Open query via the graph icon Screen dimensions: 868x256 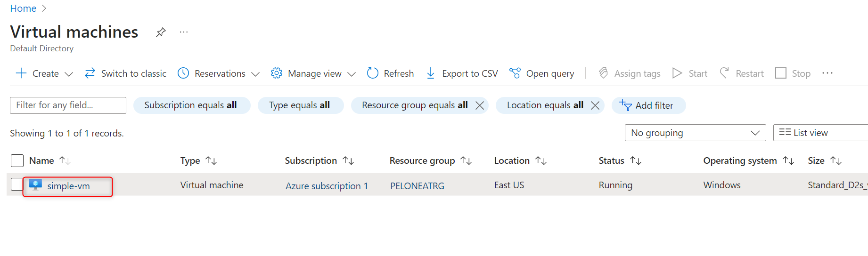click(x=515, y=73)
